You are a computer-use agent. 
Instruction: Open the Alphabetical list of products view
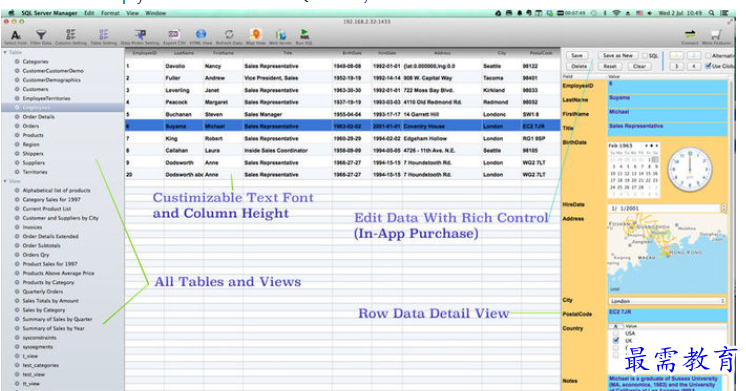[x=56, y=190]
